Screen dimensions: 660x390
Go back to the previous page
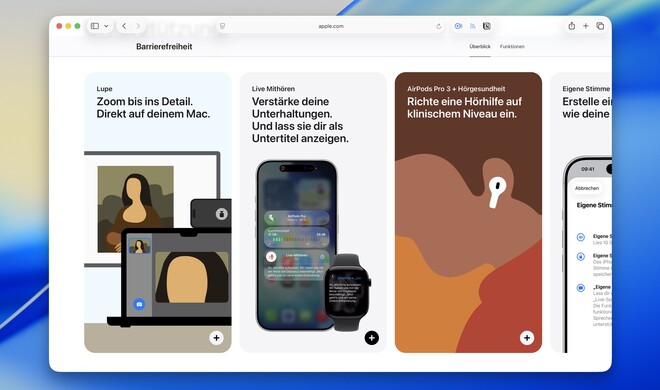(124, 26)
